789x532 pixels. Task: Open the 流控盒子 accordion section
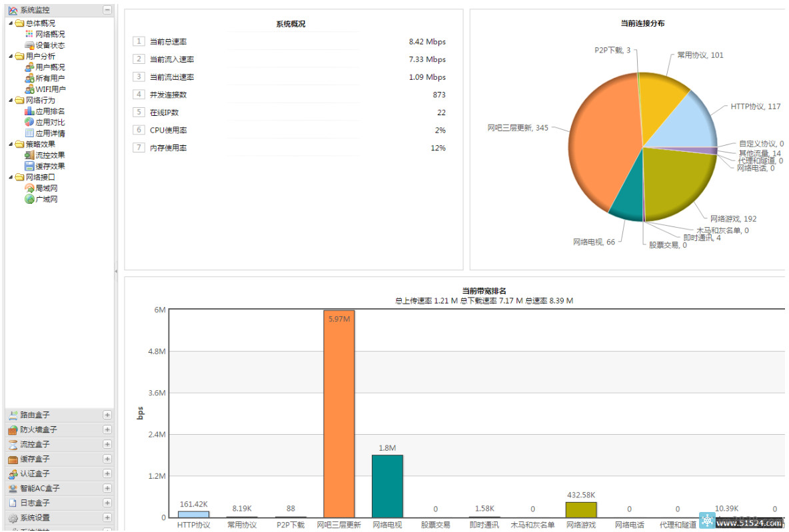[x=35, y=444]
